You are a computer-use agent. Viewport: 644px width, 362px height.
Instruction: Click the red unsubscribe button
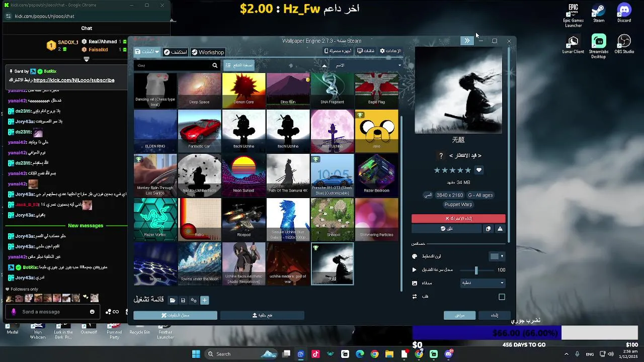458,218
